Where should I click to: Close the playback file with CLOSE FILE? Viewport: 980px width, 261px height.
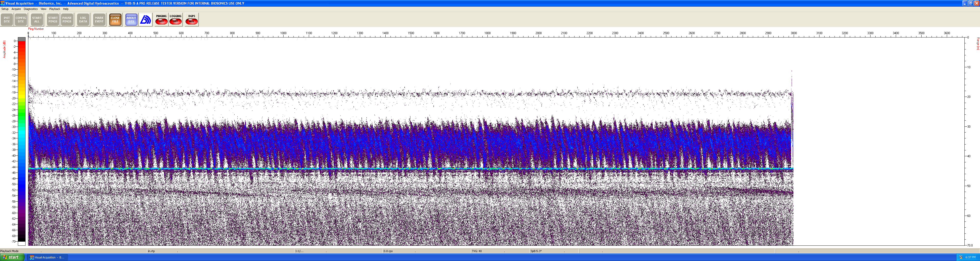point(115,20)
